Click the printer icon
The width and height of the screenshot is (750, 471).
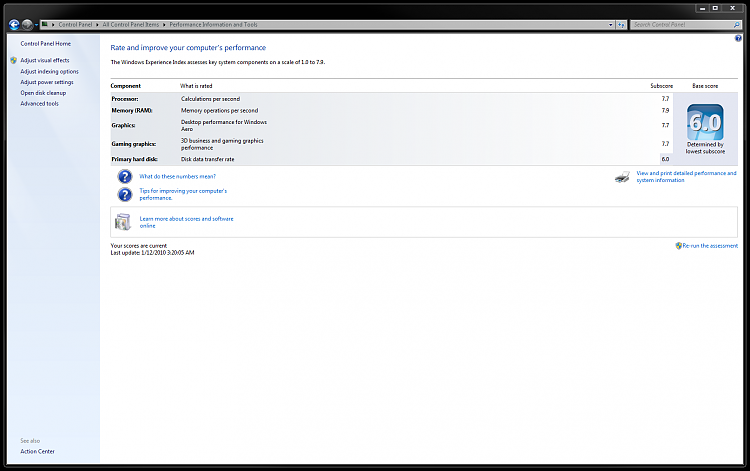click(622, 177)
